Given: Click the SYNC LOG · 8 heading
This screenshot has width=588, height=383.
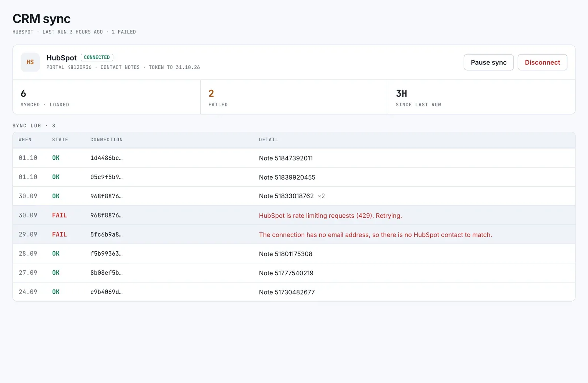Looking at the screenshot, I should (x=34, y=126).
